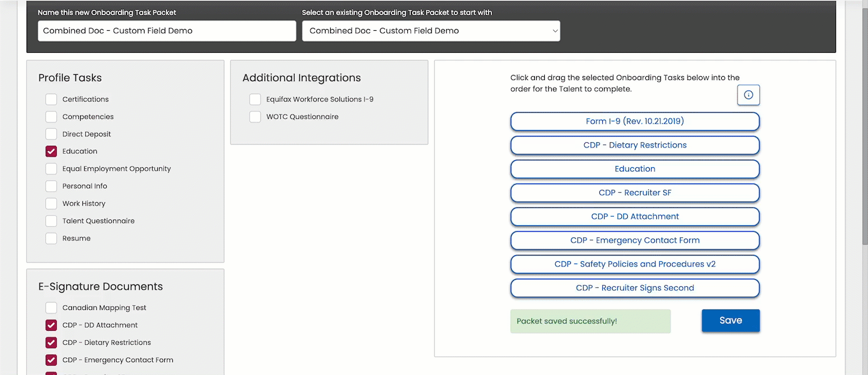Check the Competencies checkbox
This screenshot has height=375, width=868.
click(52, 117)
